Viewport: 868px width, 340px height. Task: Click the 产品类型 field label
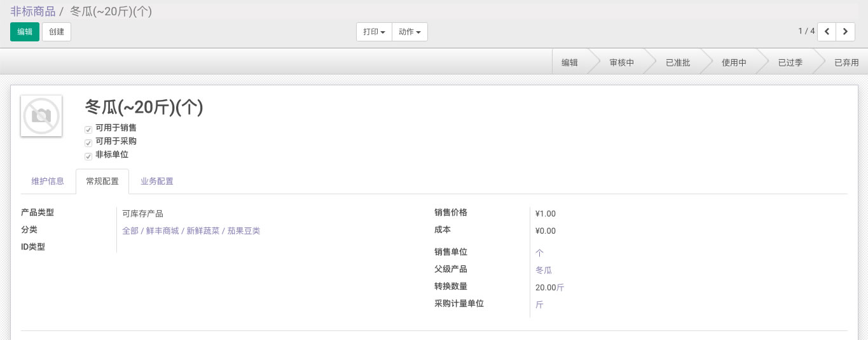coord(38,213)
